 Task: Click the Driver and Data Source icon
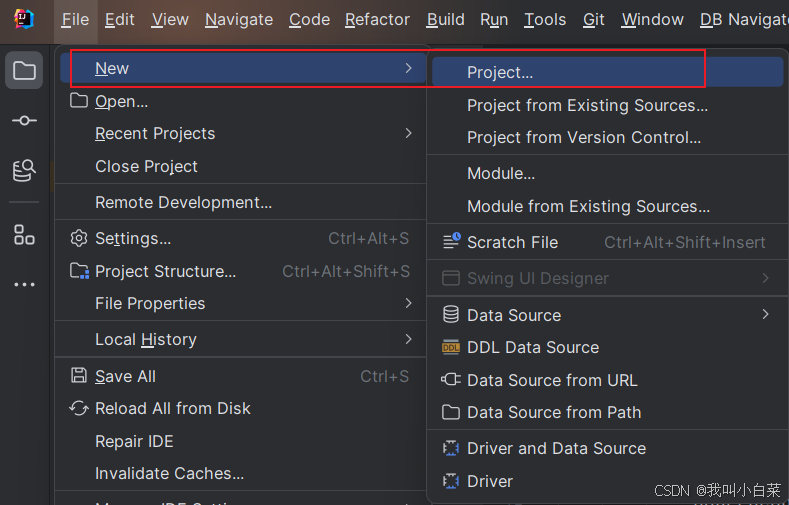click(451, 448)
